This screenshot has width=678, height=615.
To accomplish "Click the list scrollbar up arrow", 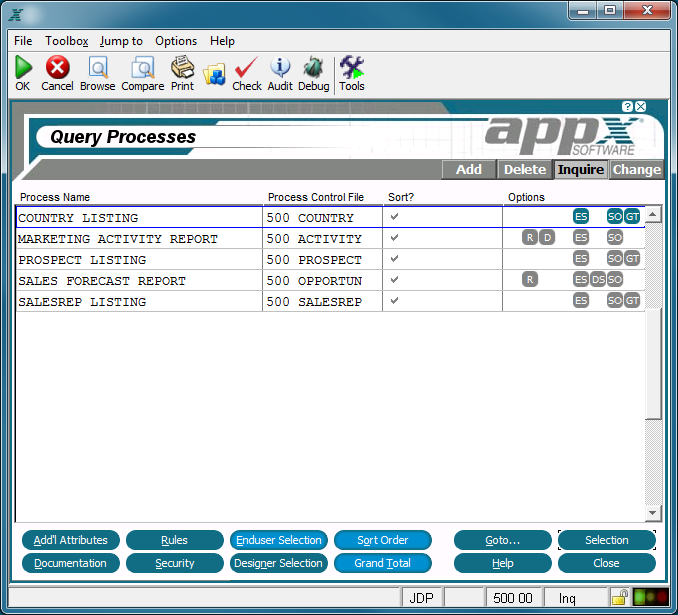I will (x=653, y=214).
